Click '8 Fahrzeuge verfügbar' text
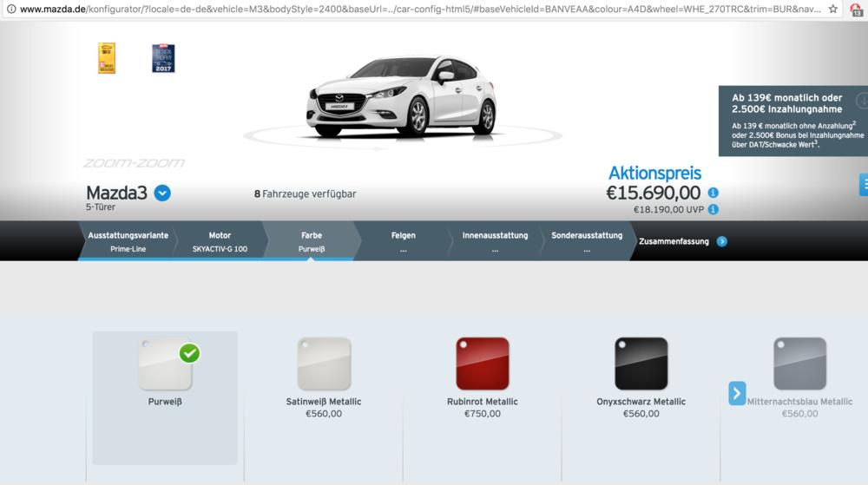Screen dimensions: 868x485 (305, 194)
